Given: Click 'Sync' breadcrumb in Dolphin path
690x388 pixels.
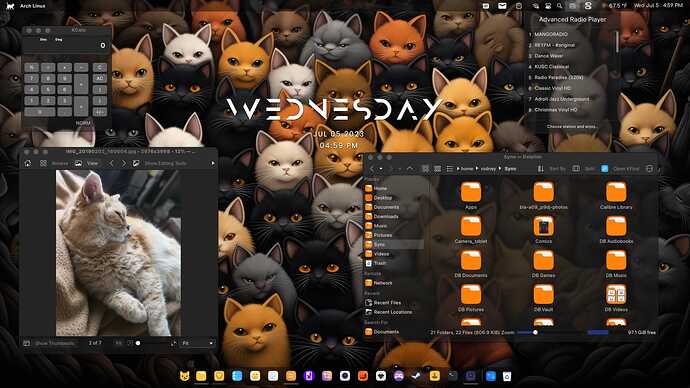Looking at the screenshot, I should tap(510, 169).
